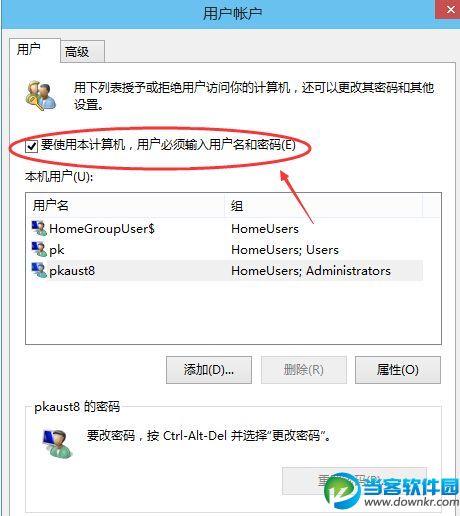This screenshot has height=516, width=460.
Task: Sort by the 组 column header
Action: (x=323, y=205)
